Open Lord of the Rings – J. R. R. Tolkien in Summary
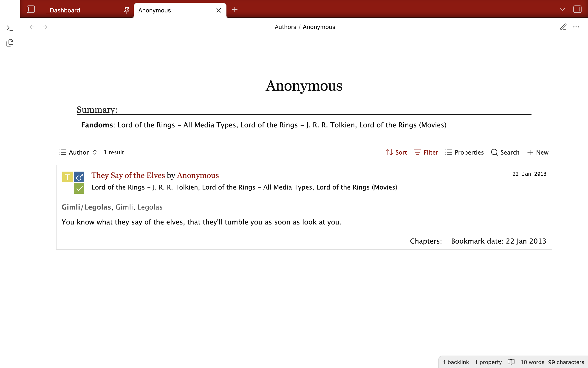588x368 pixels. coord(298,125)
